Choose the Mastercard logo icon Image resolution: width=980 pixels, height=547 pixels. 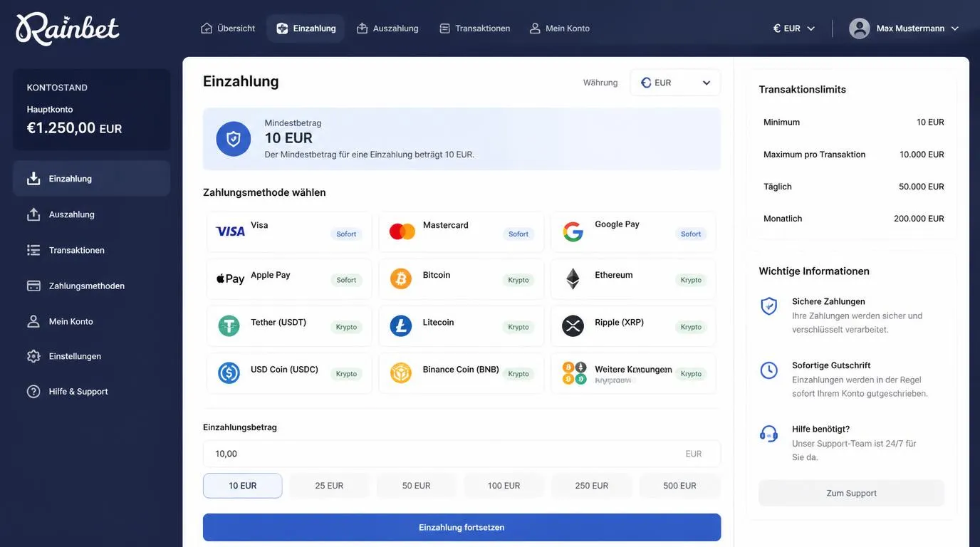tap(402, 231)
